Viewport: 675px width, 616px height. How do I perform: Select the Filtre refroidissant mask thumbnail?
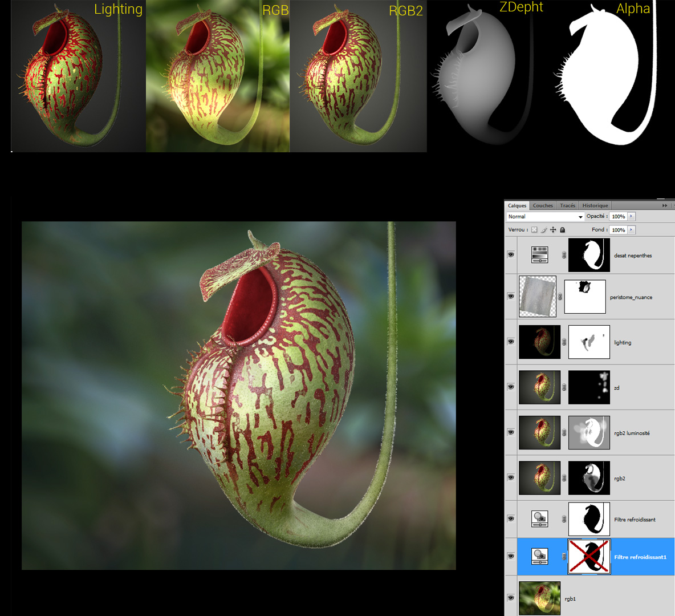589,519
